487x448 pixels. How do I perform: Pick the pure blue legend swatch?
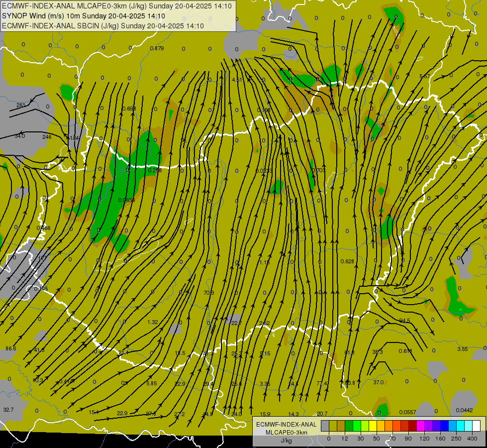tap(444, 426)
